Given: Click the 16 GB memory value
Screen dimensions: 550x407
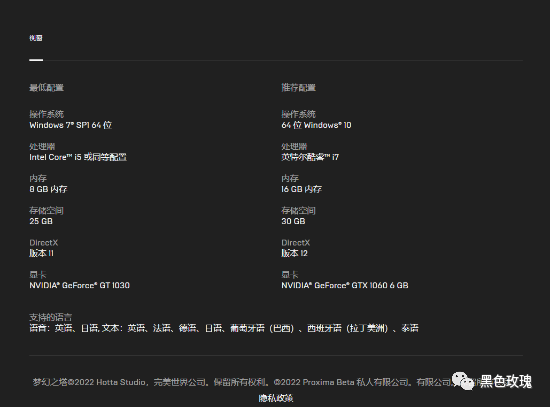Looking at the screenshot, I should [301, 189].
